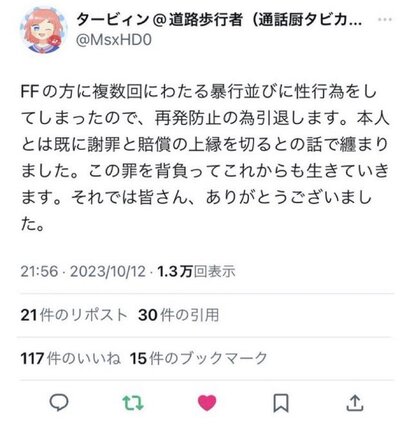Tap the share upload icon
This screenshot has height=432, width=414.
(355, 403)
